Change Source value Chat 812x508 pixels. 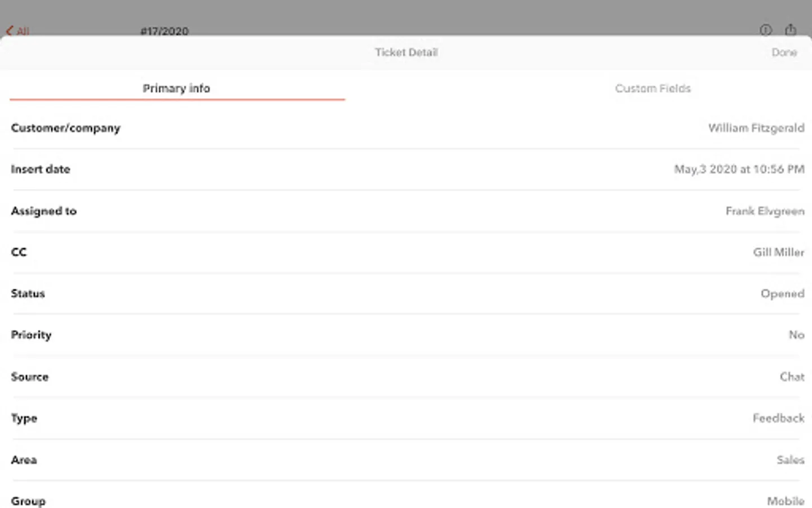[x=792, y=376]
